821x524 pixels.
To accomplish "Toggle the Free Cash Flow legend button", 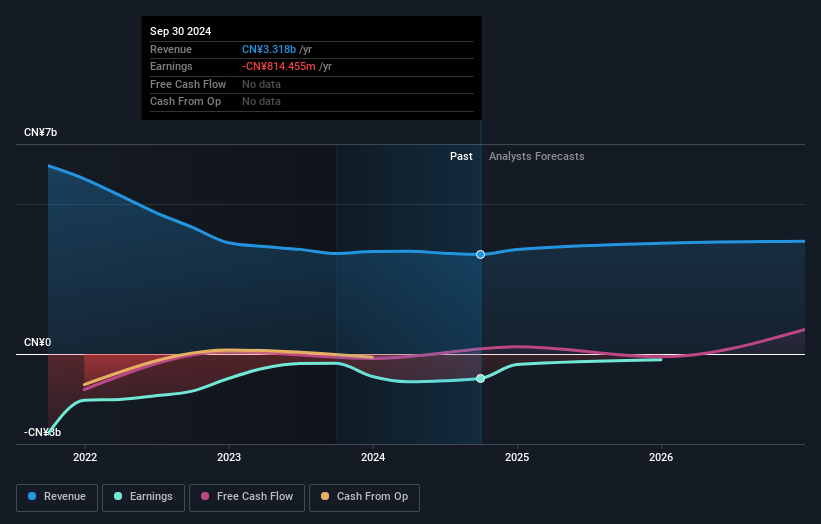I will (x=247, y=497).
